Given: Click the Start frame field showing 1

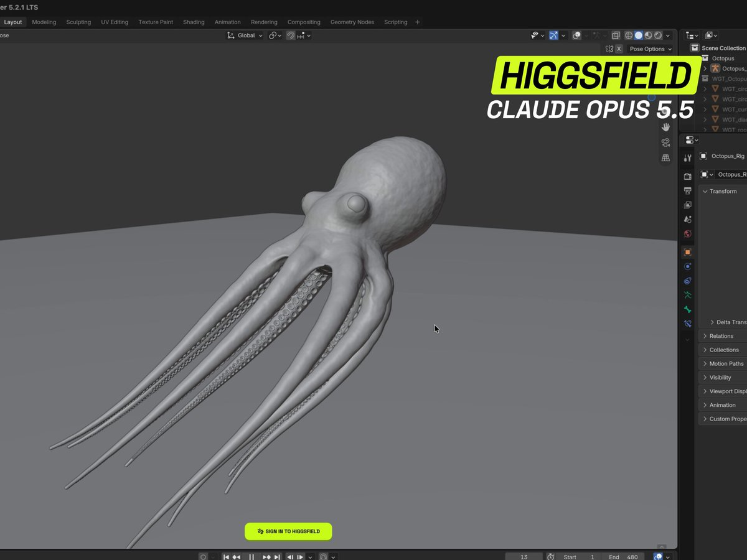Looking at the screenshot, I should [x=579, y=557].
